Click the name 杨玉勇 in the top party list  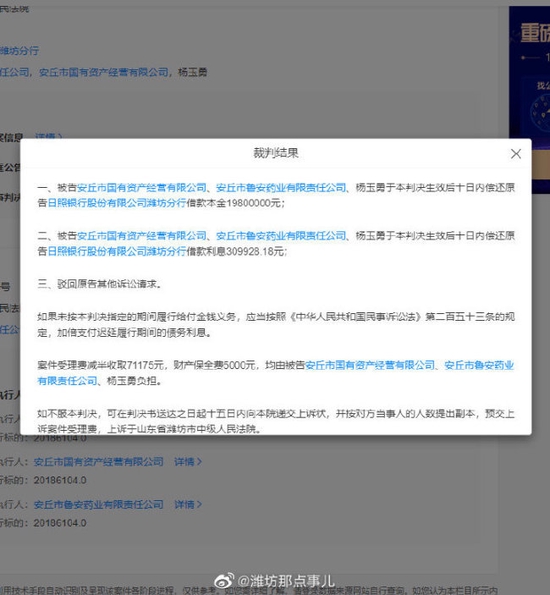192,72
